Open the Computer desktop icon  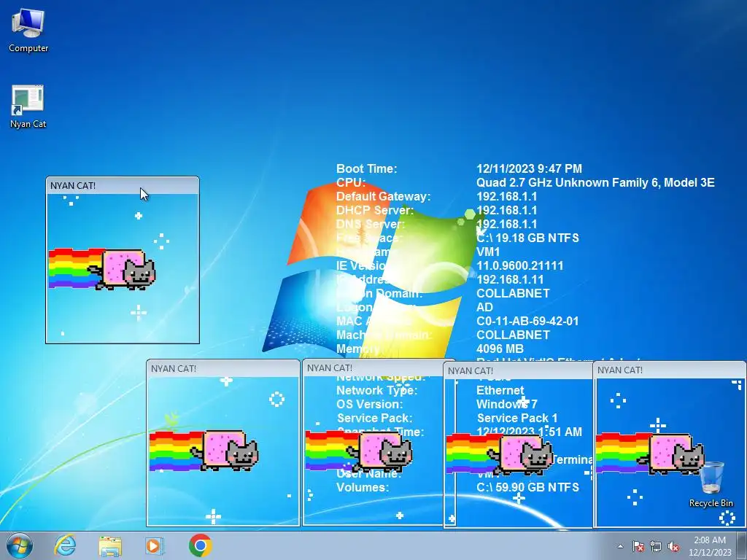[x=28, y=31]
